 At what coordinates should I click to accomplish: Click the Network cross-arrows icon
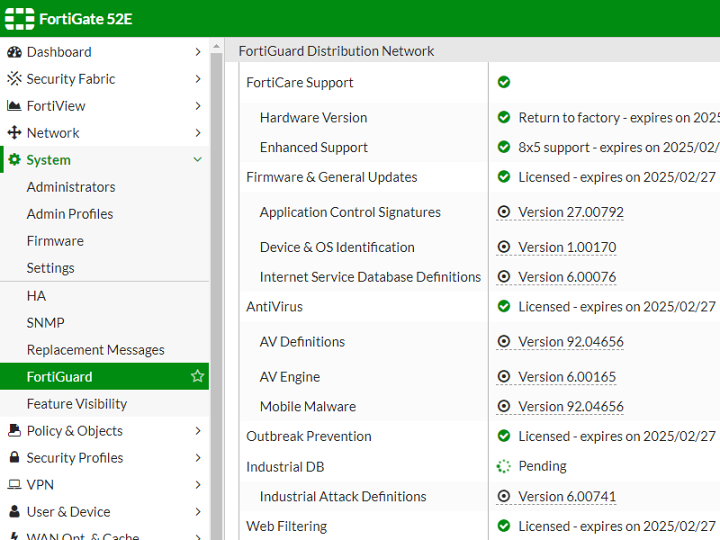click(x=14, y=133)
